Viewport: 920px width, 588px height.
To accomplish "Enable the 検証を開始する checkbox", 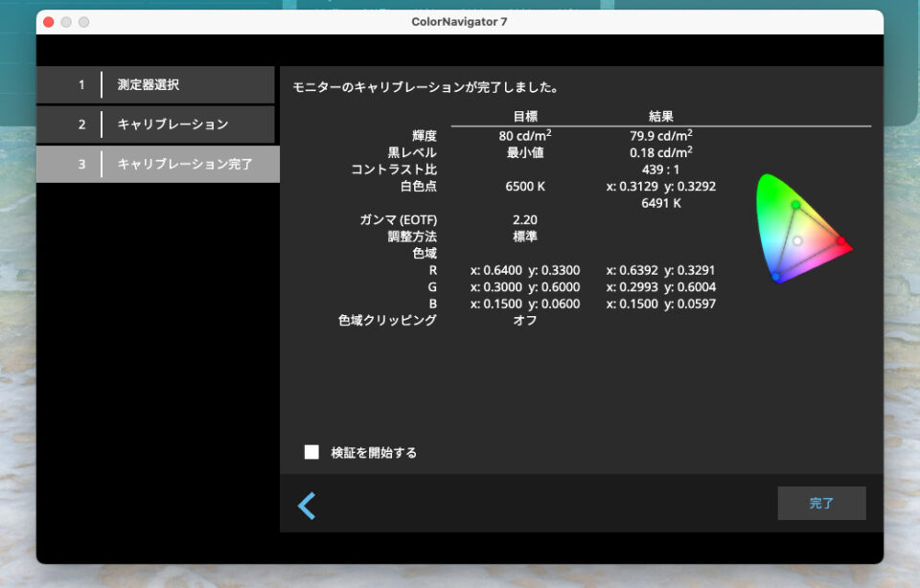I will point(311,452).
